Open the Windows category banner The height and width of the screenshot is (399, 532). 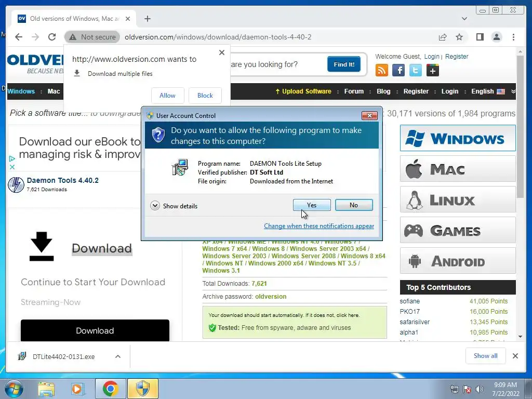[x=458, y=138]
